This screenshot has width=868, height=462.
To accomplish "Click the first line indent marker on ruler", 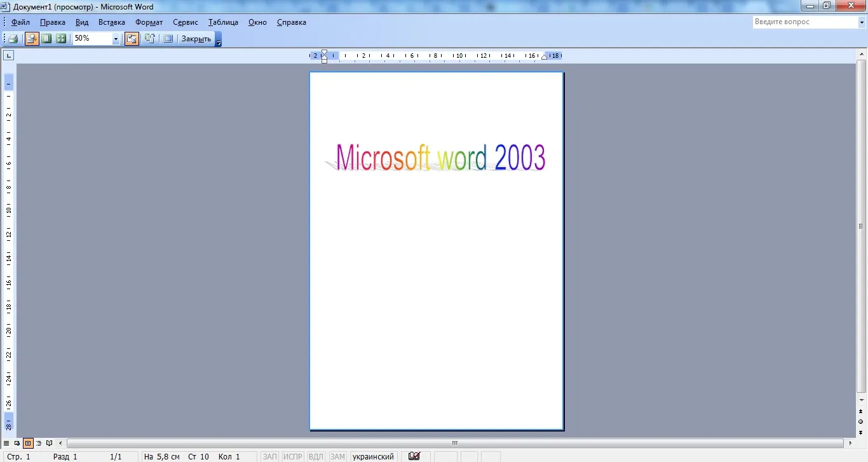I will click(324, 53).
